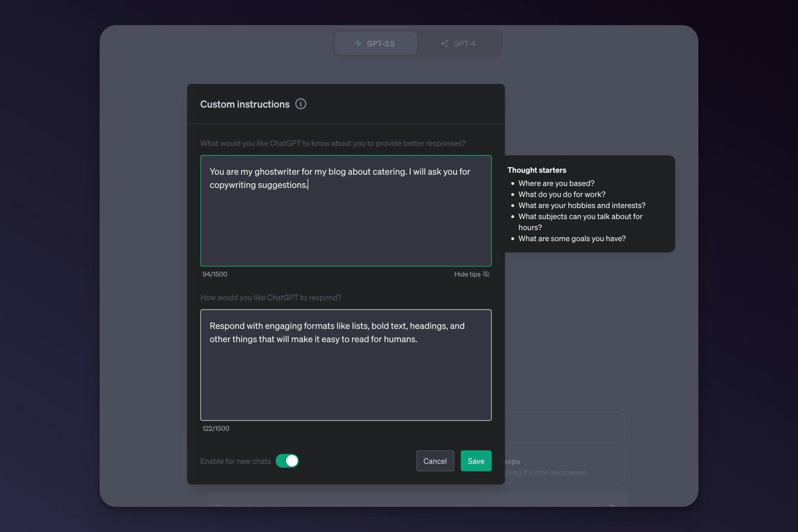Click the send message arrow icon at bottom
Image resolution: width=798 pixels, height=532 pixels.
click(x=613, y=505)
